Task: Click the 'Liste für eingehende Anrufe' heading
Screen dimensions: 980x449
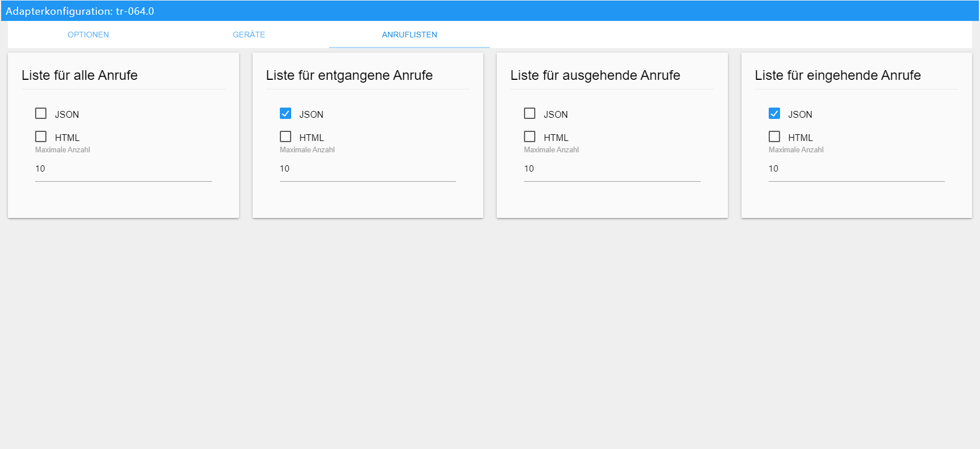Action: point(838,75)
